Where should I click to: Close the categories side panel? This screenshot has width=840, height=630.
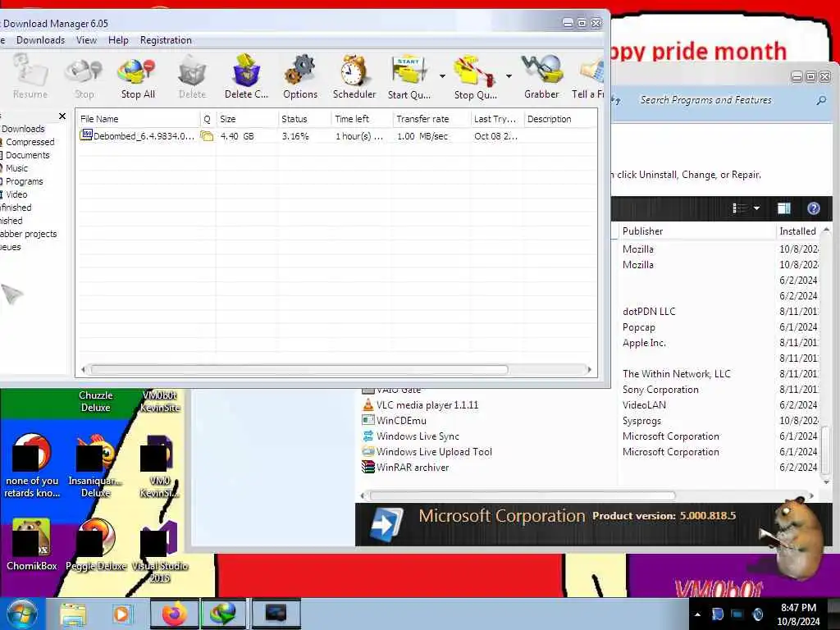[62, 116]
